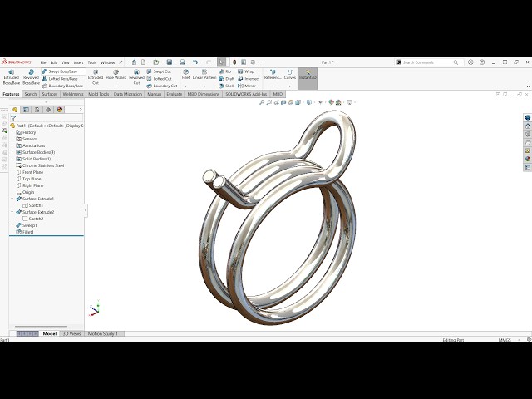Choose the Lofted Cut command
Screen dimensions: 532x399
(x=159, y=79)
